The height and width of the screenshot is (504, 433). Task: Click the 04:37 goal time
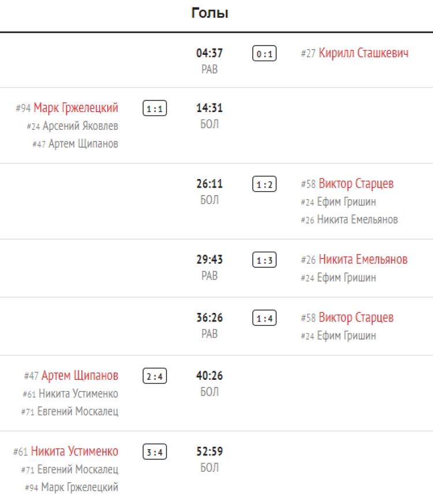click(210, 53)
